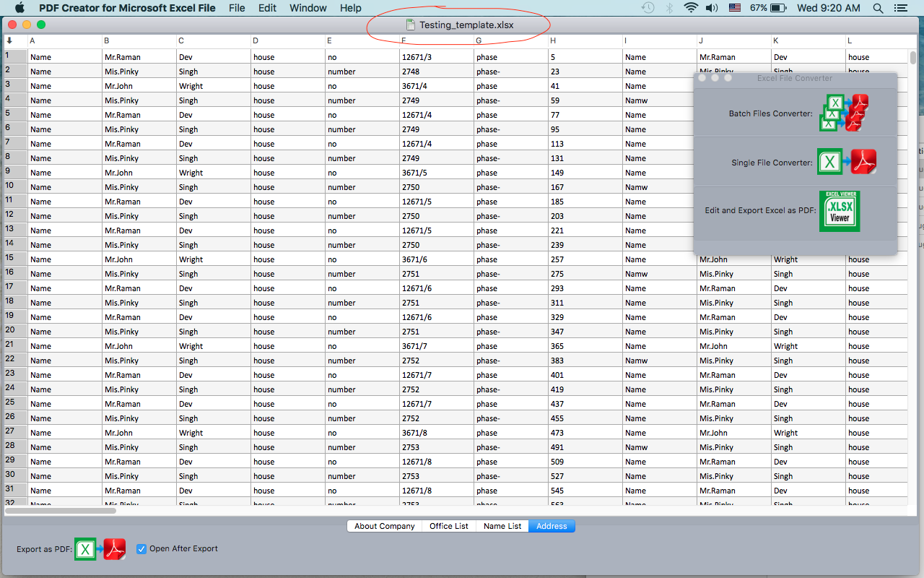Click Wright in row 3 column C

click(214, 86)
